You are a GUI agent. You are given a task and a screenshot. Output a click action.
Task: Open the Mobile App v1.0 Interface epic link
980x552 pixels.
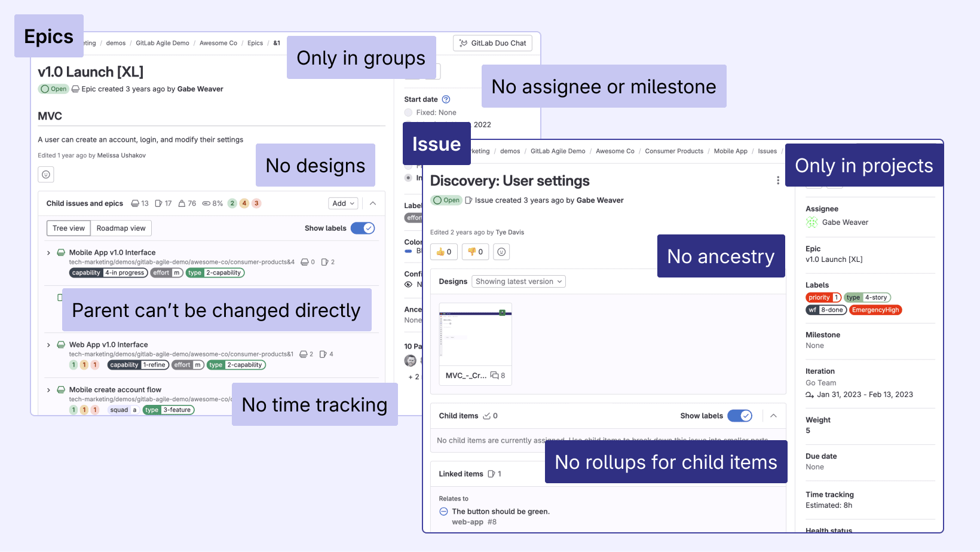(112, 252)
